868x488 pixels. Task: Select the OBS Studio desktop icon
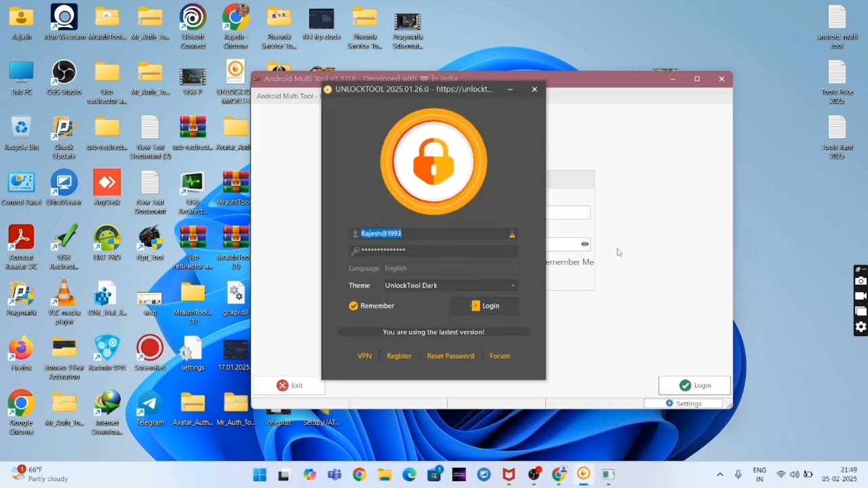pos(64,78)
